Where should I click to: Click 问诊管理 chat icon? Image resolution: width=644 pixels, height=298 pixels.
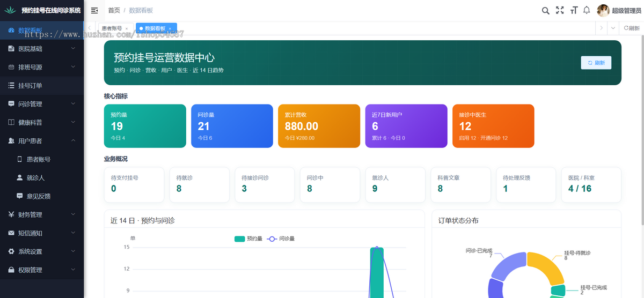click(12, 104)
